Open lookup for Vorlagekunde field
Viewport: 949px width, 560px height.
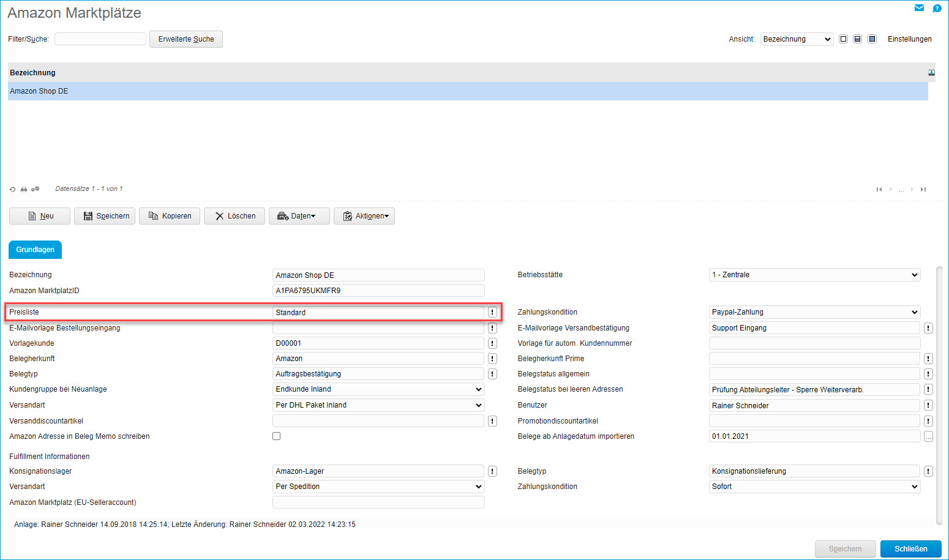click(x=492, y=343)
